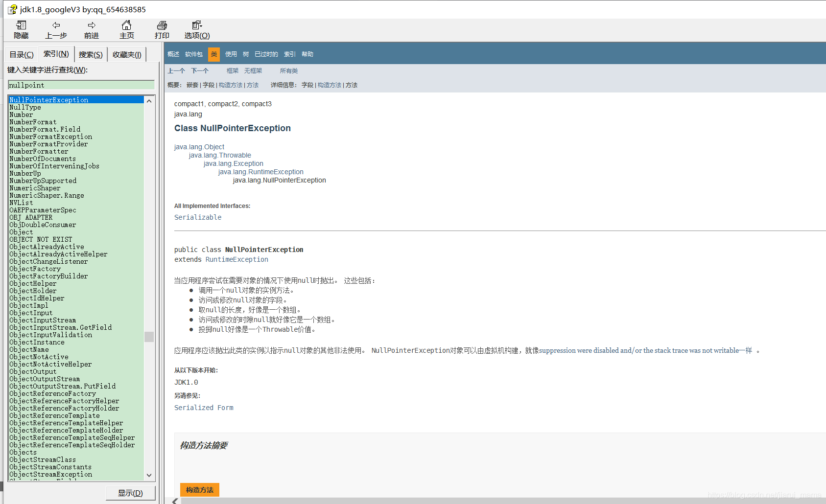The image size is (826, 504).
Task: Switch to the 索引(N) index tab
Action: pos(56,54)
